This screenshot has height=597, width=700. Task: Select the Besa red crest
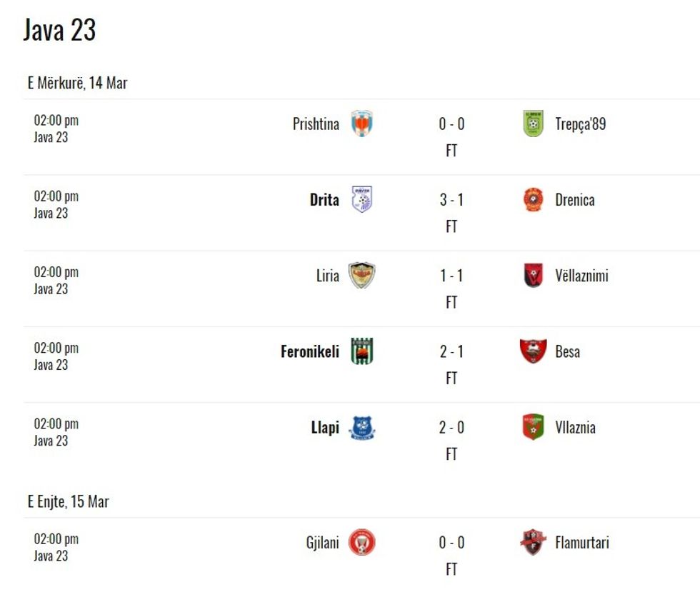coord(533,351)
